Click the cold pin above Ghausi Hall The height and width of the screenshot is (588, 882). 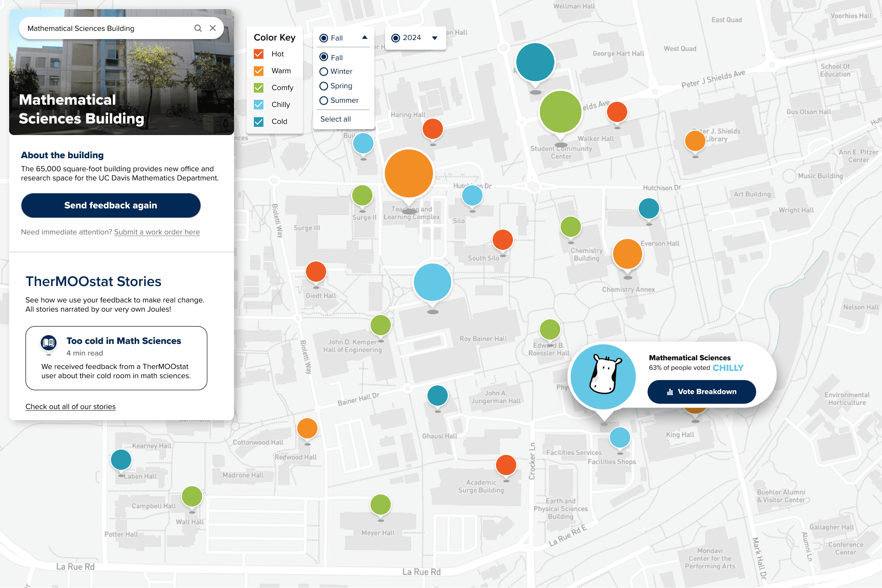tap(438, 396)
